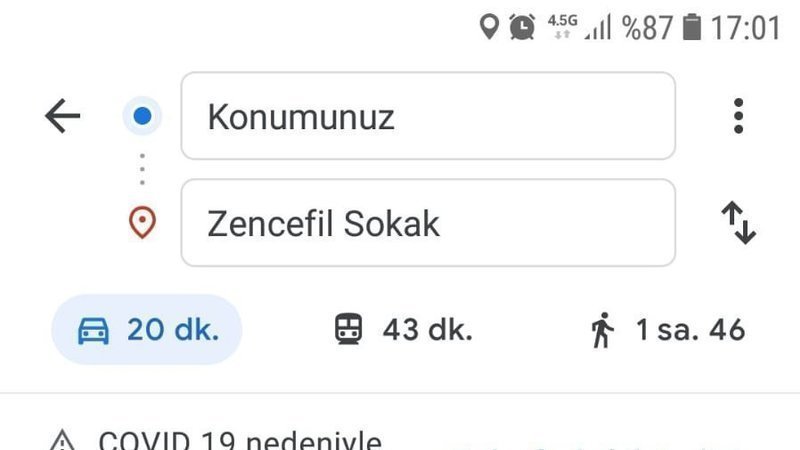This screenshot has height=450, width=800.
Task: Edit the Zencefil Sokak destination field
Action: point(428,222)
